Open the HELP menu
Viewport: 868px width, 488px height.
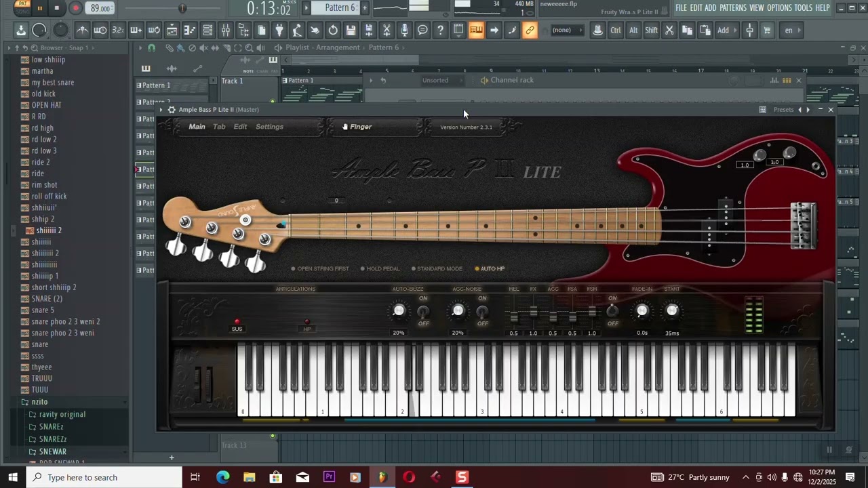(823, 7)
